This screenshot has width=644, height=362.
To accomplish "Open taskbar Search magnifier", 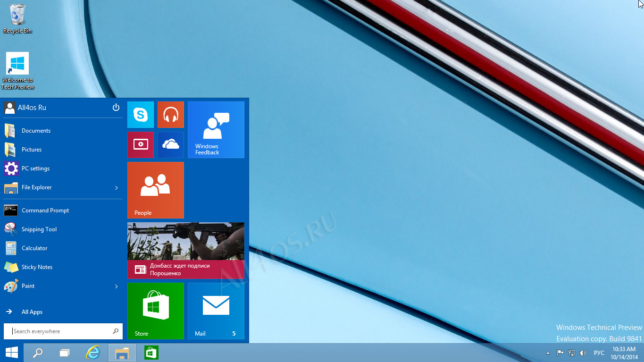I will [38, 353].
